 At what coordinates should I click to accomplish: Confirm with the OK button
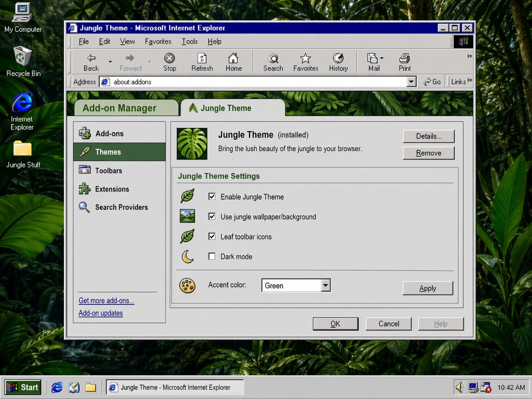[336, 324]
